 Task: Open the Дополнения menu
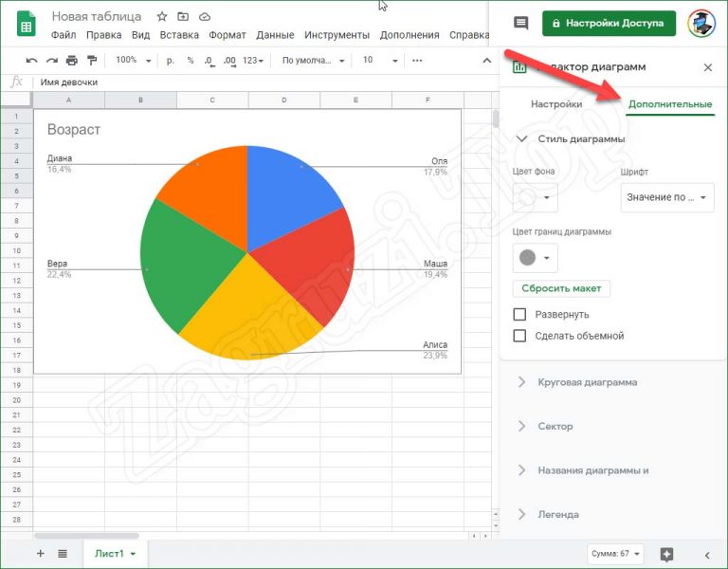pyautogui.click(x=409, y=35)
